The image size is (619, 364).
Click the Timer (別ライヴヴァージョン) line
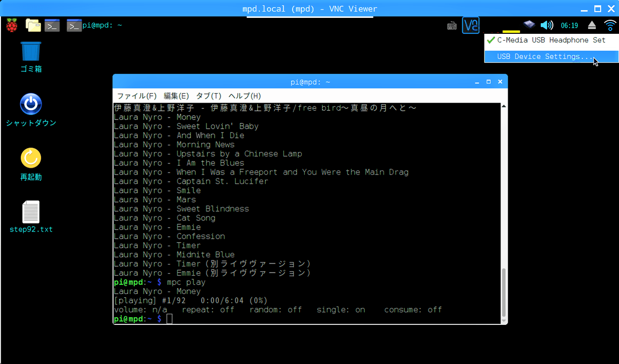pyautogui.click(x=212, y=264)
